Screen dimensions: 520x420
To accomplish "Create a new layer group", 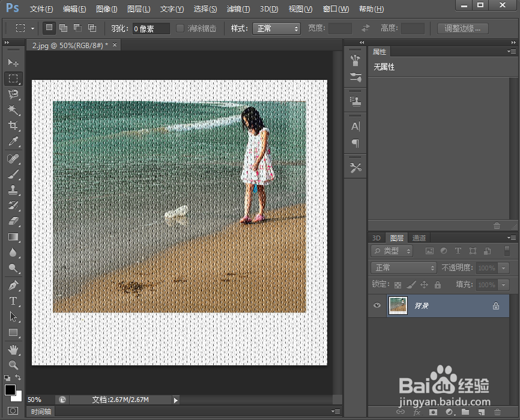I will click(465, 412).
